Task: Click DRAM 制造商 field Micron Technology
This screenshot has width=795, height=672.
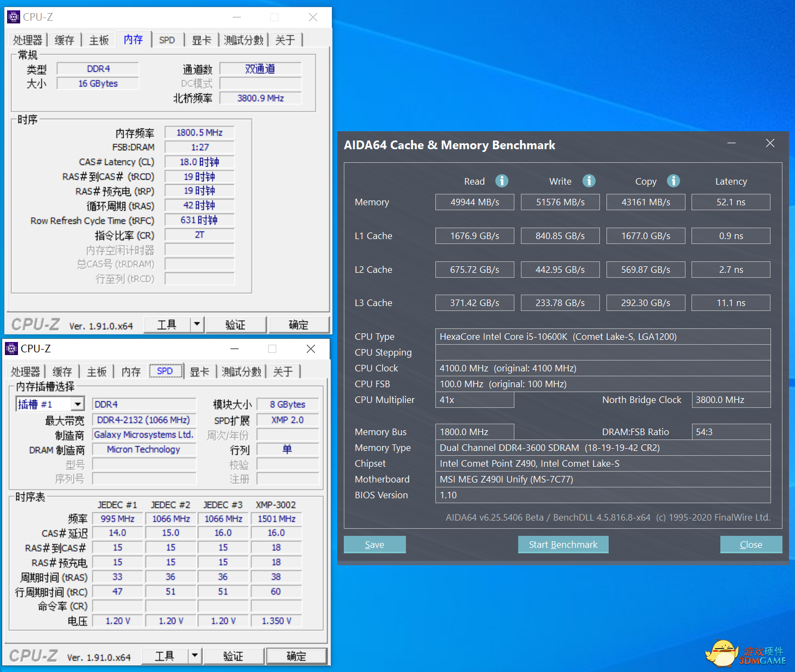Action: (x=144, y=449)
